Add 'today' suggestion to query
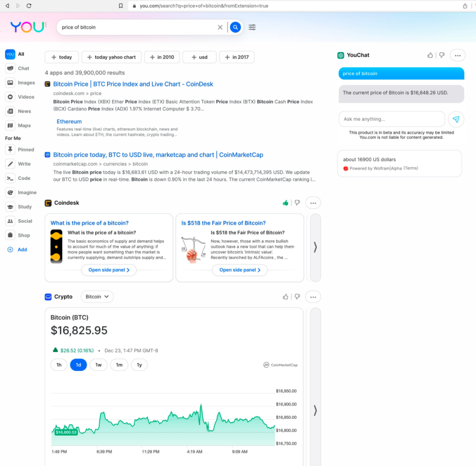This screenshot has width=476, height=466. (x=62, y=57)
